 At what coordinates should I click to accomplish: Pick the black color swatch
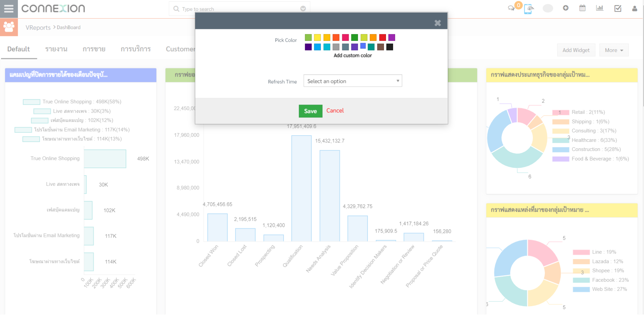390,47
